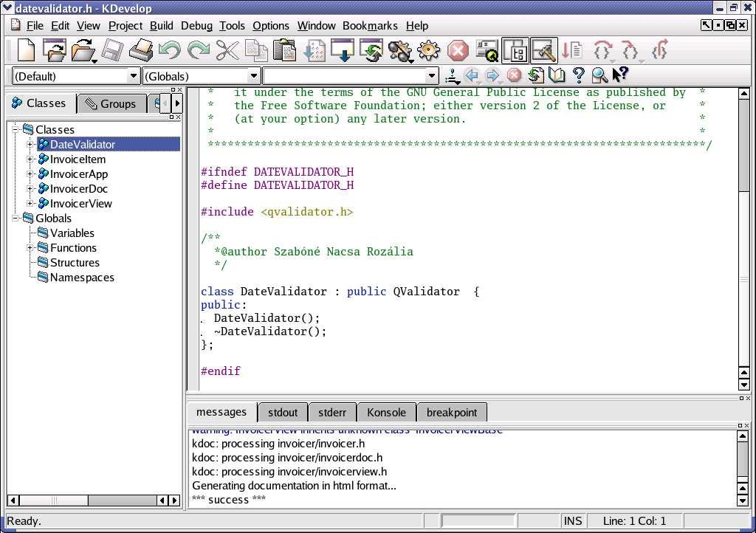Select the Classes tree tab
Screen dimensions: 756x533
(x=41, y=103)
